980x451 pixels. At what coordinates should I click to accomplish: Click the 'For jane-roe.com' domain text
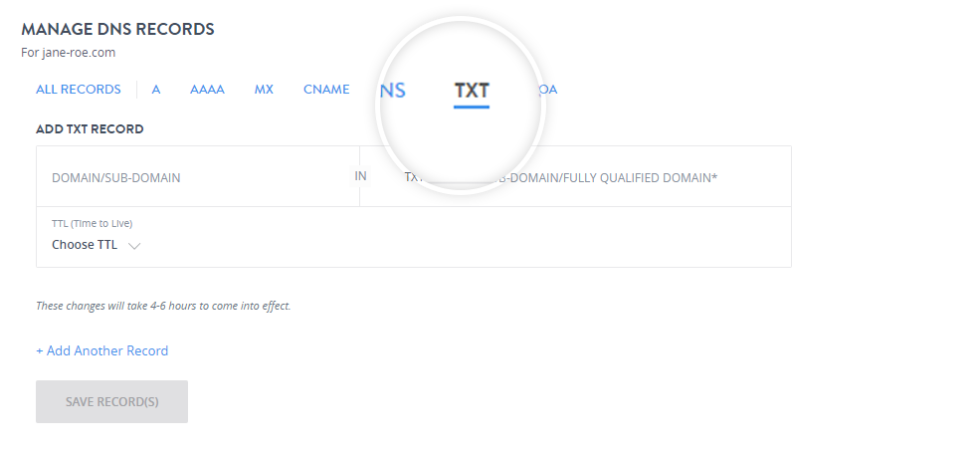(69, 53)
